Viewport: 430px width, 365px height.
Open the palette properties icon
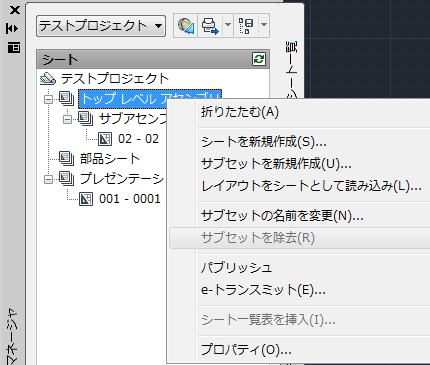tap(14, 48)
